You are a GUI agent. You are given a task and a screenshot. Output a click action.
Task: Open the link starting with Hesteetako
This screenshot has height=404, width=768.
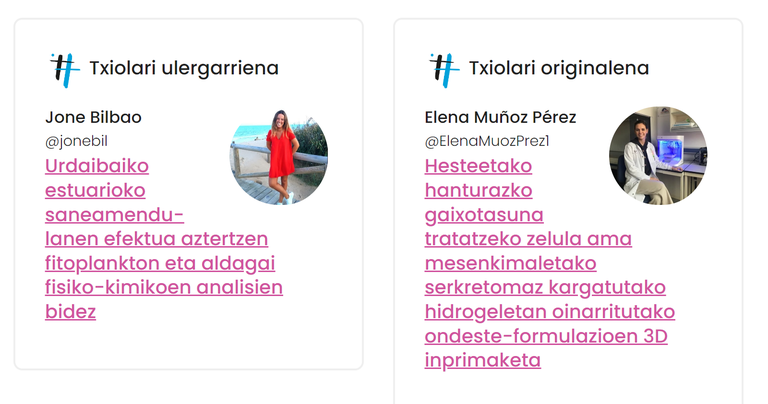pos(478,166)
